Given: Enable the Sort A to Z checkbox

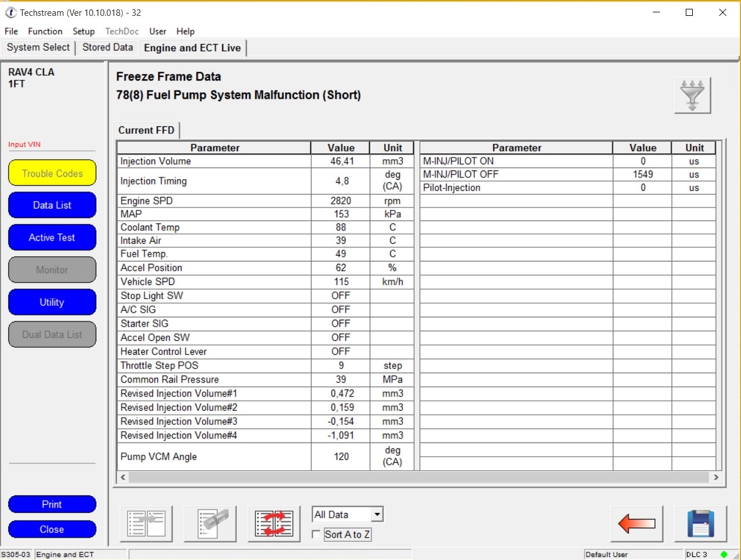Looking at the screenshot, I should coord(316,534).
